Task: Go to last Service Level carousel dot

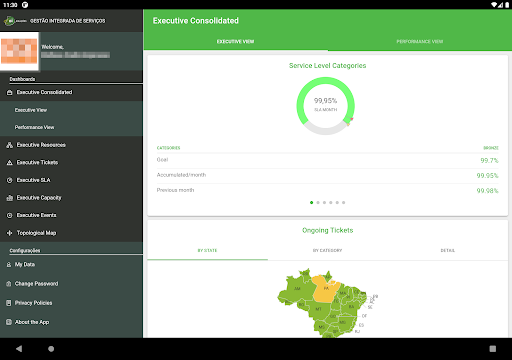Action: pos(344,203)
